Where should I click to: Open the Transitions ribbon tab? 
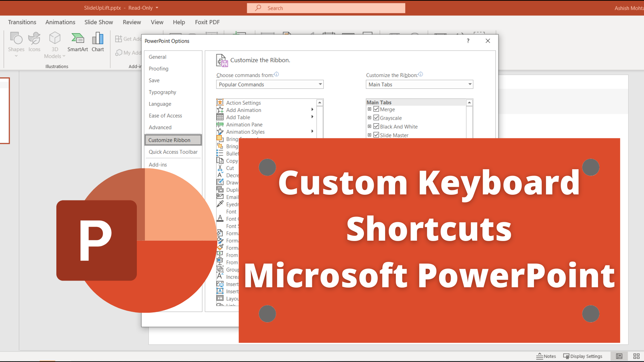coord(22,22)
